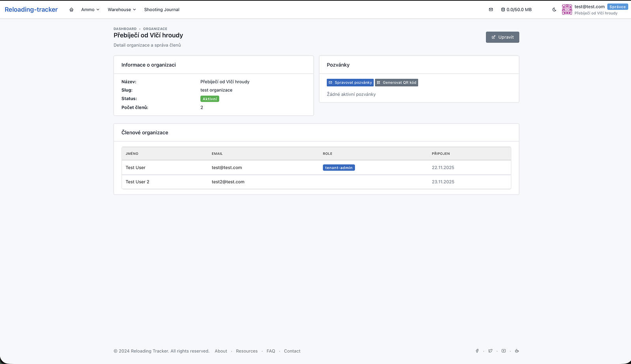Click the database storage usage icon
Viewport: 631px width, 364px height.
503,9
